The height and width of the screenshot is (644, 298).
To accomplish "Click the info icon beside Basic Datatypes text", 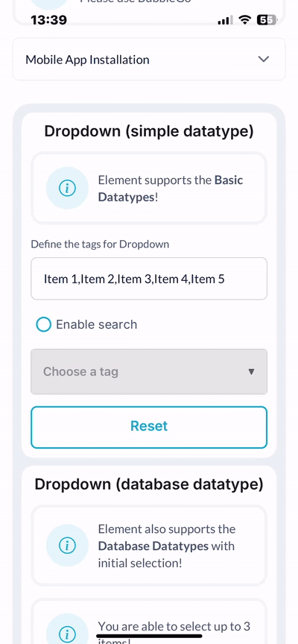I will [x=67, y=189].
